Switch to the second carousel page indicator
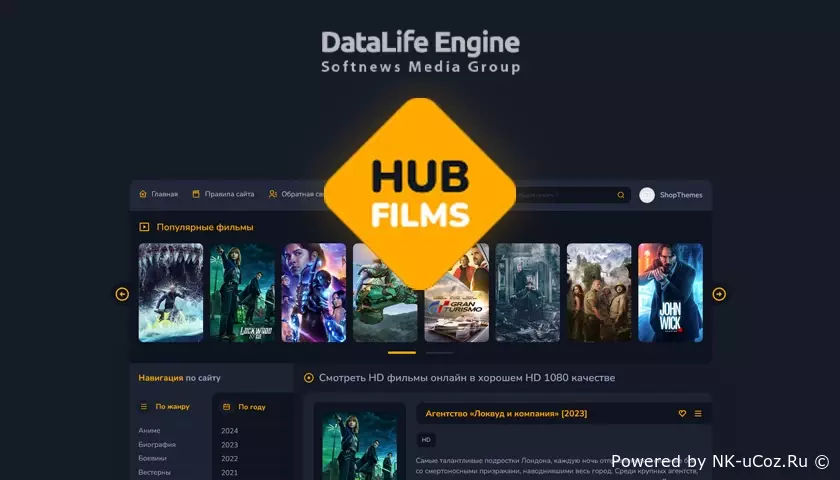The image size is (840, 480). 439,352
